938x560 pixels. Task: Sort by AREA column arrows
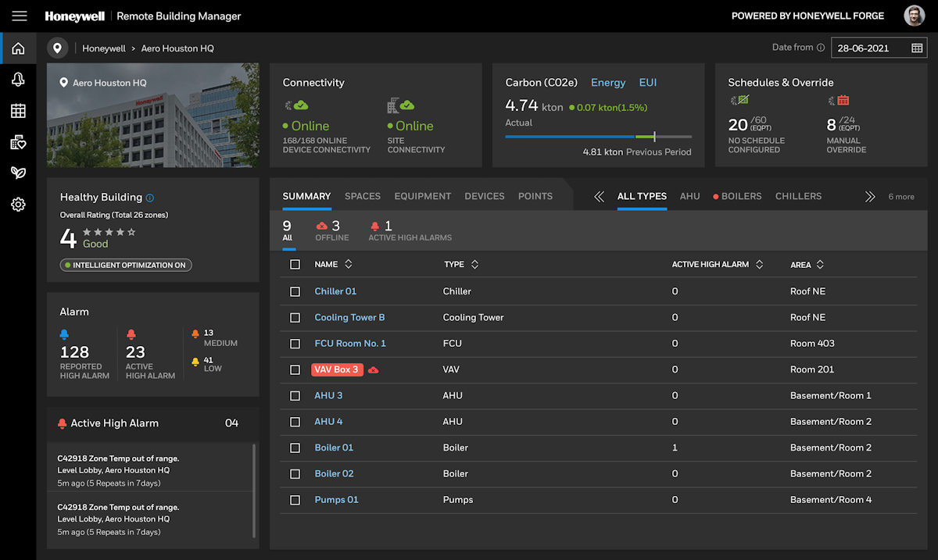click(x=820, y=265)
